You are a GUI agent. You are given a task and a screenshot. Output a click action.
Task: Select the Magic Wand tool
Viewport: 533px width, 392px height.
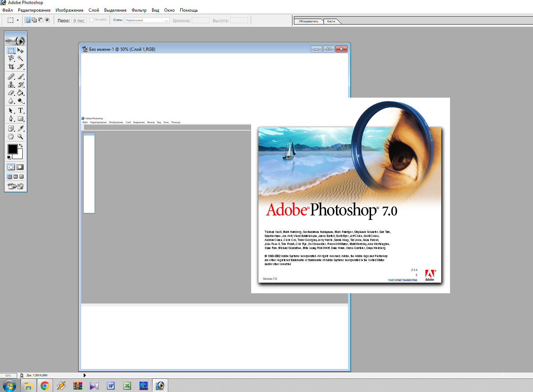(20, 58)
